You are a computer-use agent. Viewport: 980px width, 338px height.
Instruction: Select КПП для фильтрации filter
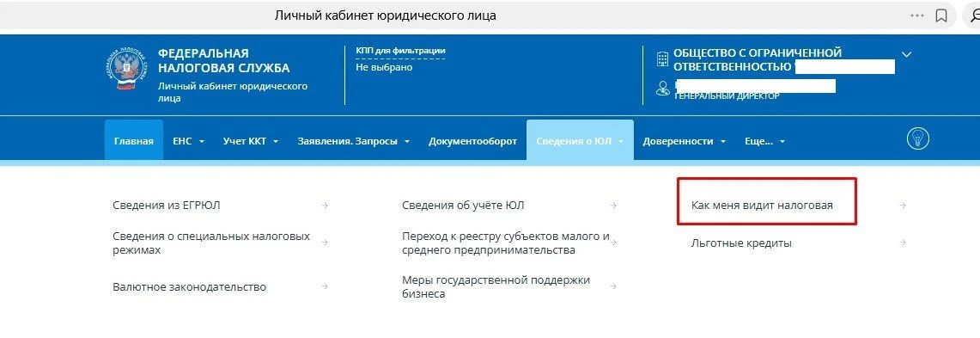click(x=400, y=52)
